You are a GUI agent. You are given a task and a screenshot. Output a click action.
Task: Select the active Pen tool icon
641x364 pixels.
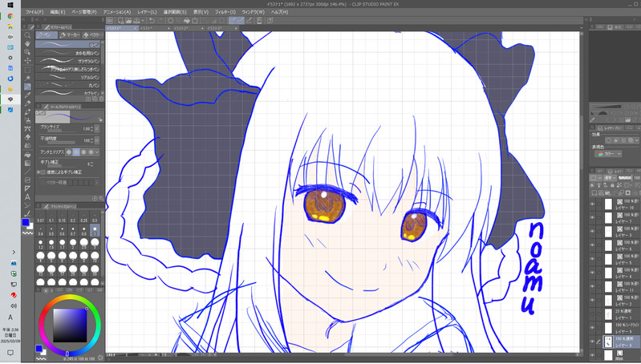click(27, 87)
